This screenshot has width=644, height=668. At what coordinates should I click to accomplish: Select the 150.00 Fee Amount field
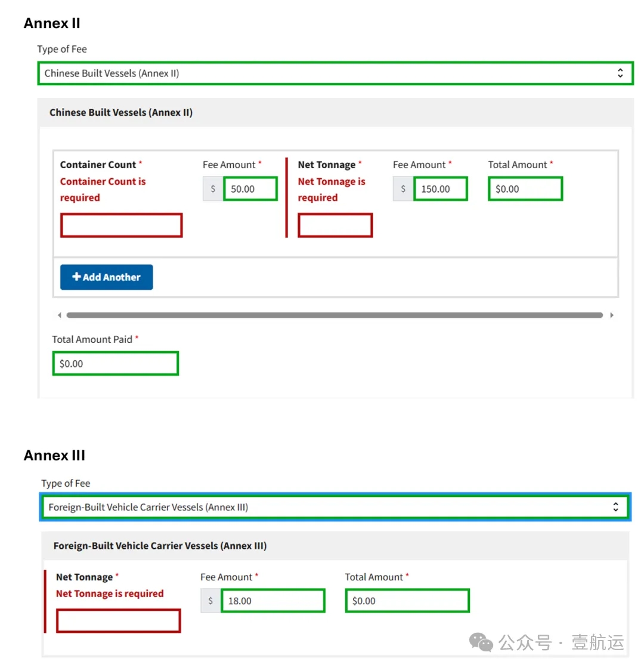coord(441,189)
